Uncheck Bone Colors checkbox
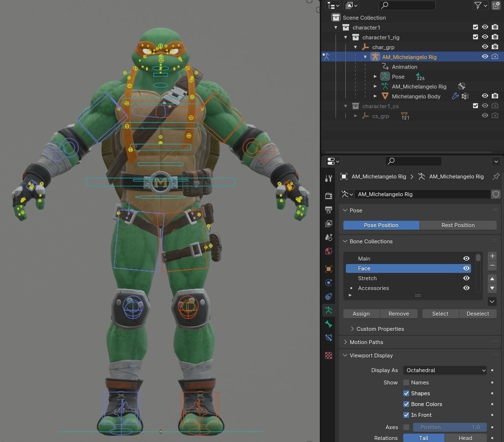The height and width of the screenshot is (442, 504). tap(406, 404)
